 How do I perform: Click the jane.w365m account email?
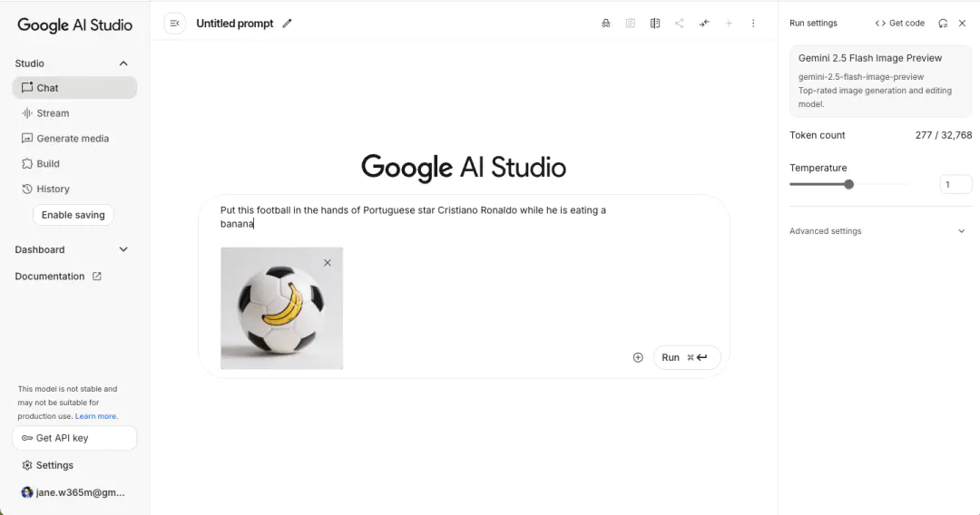point(80,492)
